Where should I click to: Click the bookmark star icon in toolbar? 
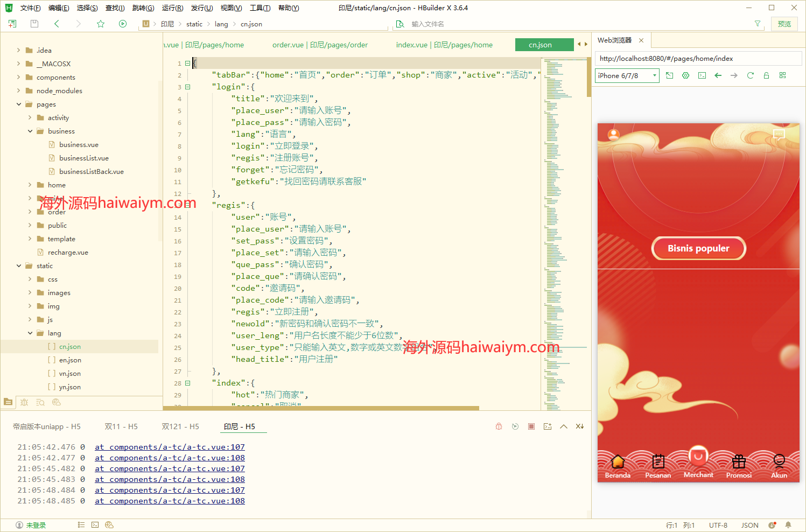[101, 24]
